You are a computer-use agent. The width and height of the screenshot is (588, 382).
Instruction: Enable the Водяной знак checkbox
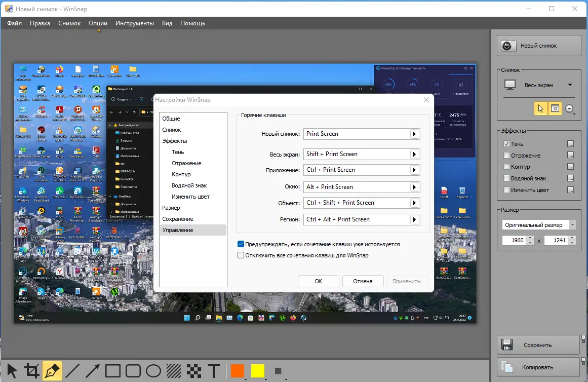coord(506,178)
